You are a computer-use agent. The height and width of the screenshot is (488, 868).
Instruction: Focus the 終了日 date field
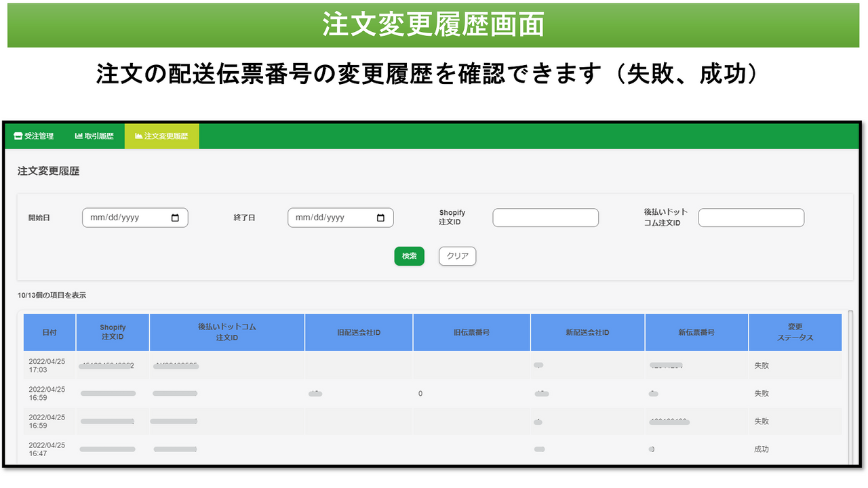(x=340, y=218)
